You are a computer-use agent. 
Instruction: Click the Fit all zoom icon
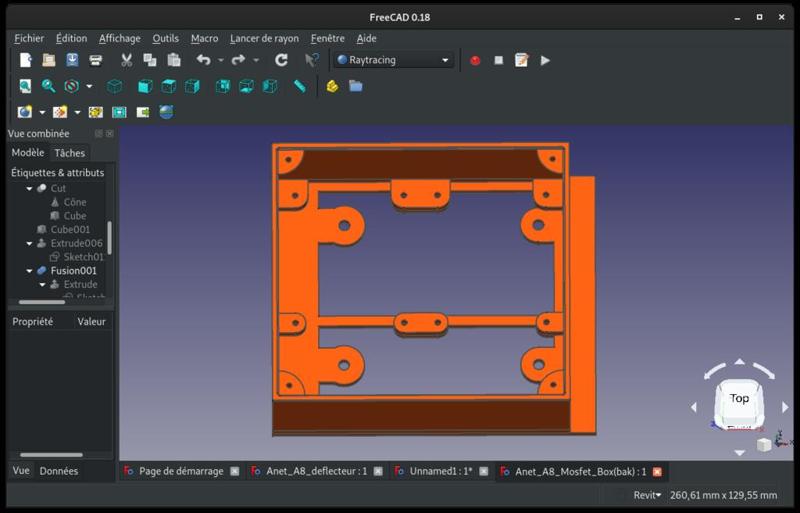coord(25,87)
